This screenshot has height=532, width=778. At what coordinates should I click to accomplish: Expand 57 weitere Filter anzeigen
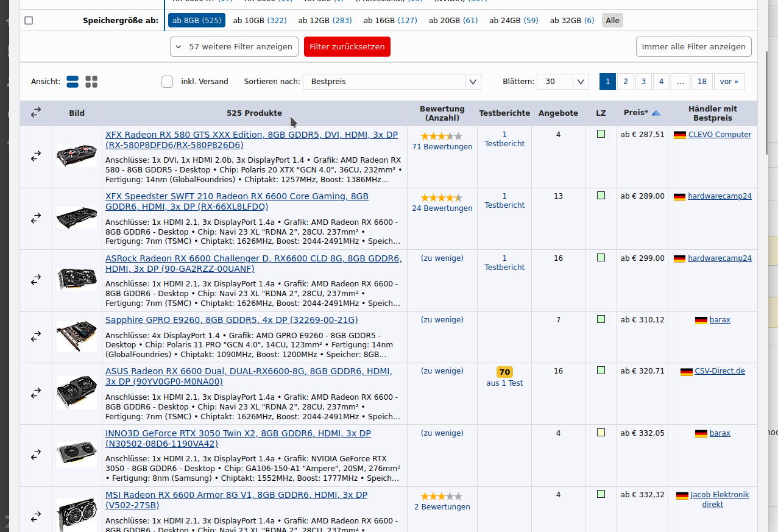235,47
